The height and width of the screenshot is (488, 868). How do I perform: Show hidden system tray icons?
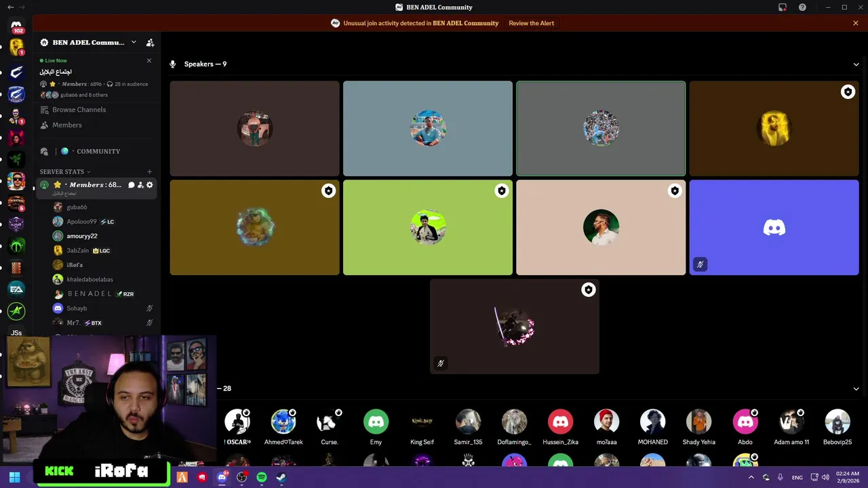751,477
